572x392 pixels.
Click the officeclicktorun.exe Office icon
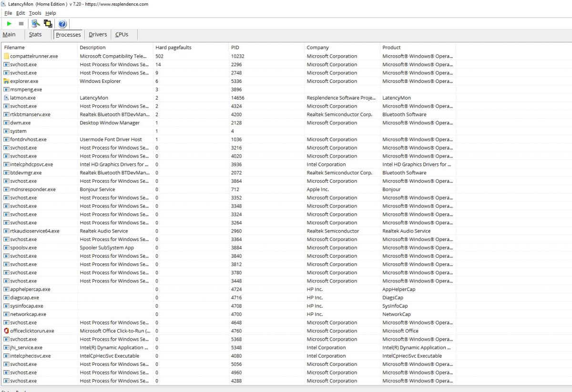pos(6,331)
